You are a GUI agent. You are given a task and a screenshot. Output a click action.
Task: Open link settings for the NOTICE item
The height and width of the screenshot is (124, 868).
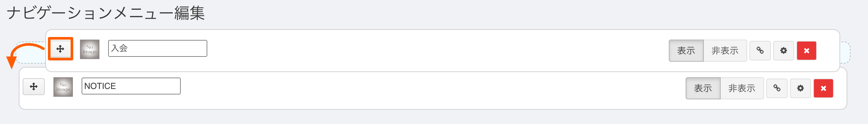point(777,88)
